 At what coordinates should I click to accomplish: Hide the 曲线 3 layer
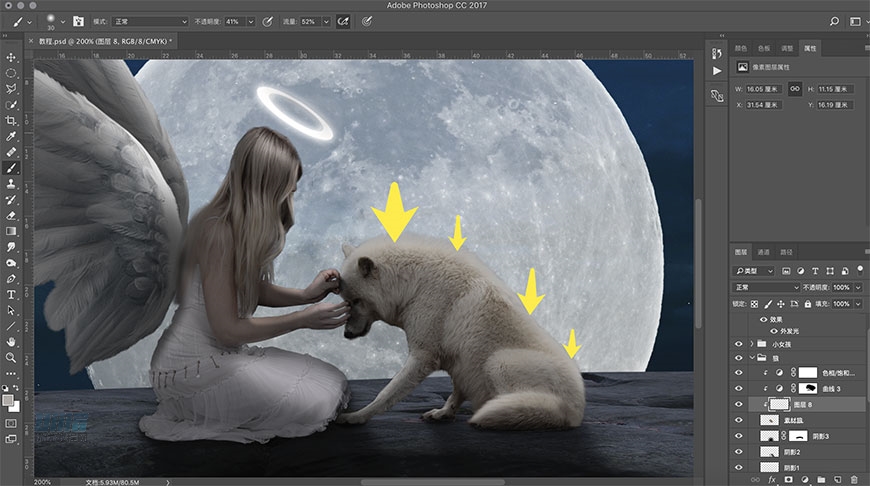[x=739, y=388]
